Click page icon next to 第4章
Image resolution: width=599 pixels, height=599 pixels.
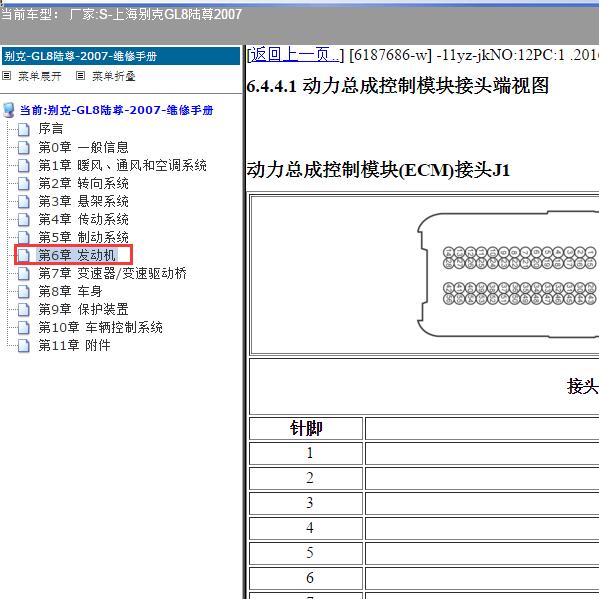pos(24,220)
